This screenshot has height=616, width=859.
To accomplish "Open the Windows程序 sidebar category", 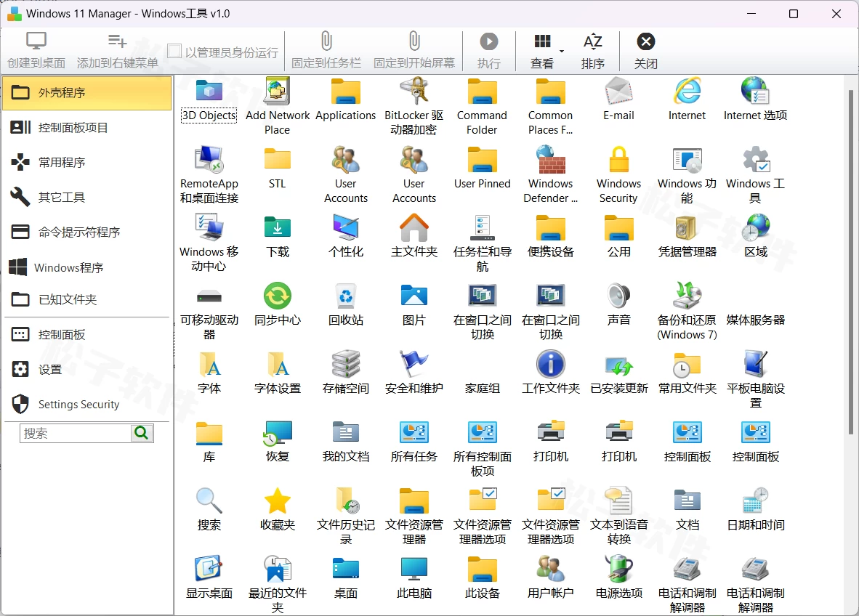I will (x=87, y=267).
